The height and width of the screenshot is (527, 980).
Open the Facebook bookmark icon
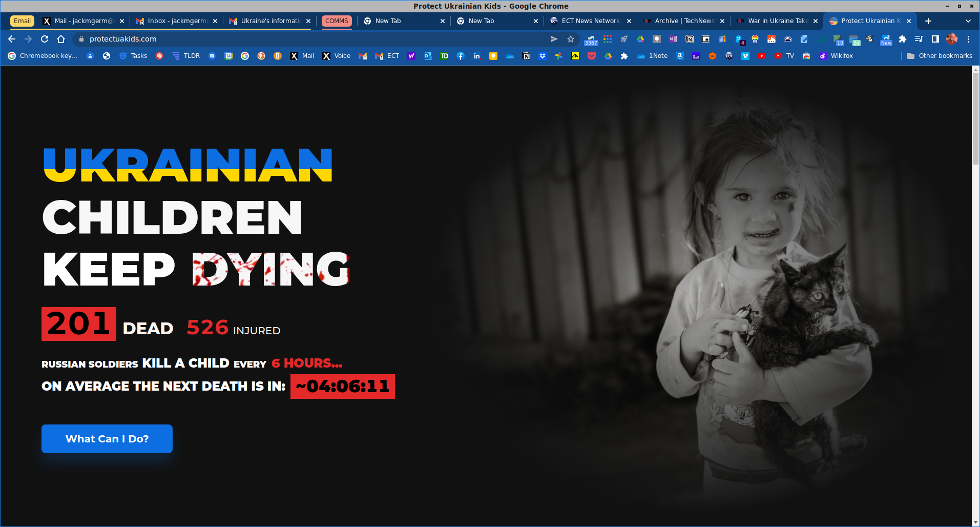coord(461,56)
